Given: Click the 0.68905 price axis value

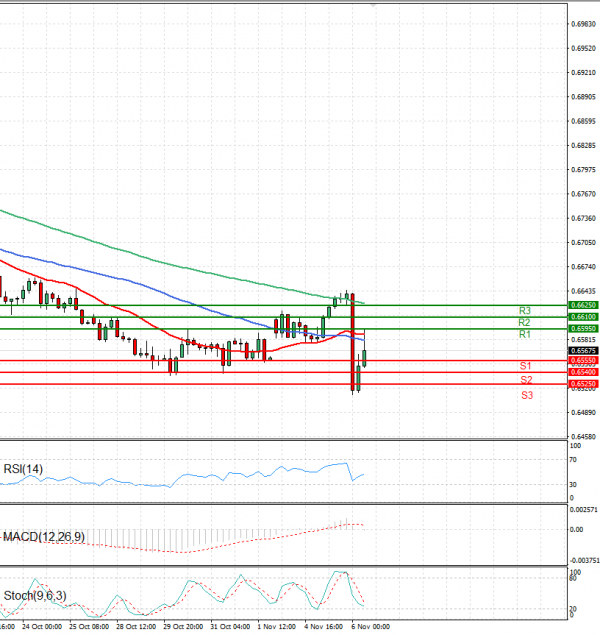Looking at the screenshot, I should [583, 97].
